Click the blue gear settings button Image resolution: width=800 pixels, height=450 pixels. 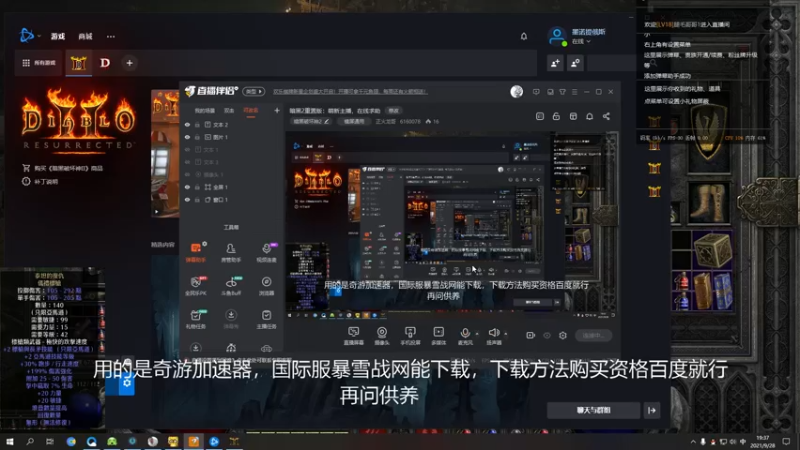[x=127, y=383]
